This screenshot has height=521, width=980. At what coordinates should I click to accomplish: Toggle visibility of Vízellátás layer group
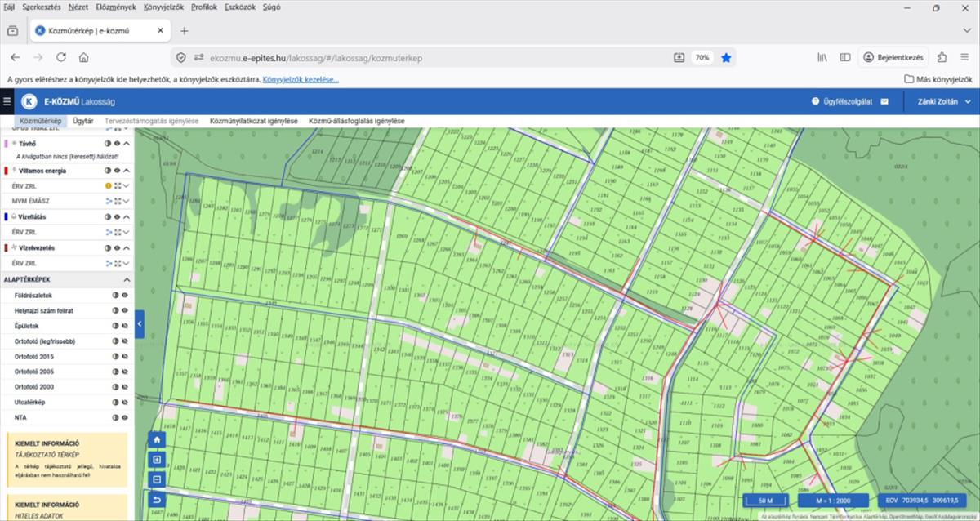tap(117, 217)
